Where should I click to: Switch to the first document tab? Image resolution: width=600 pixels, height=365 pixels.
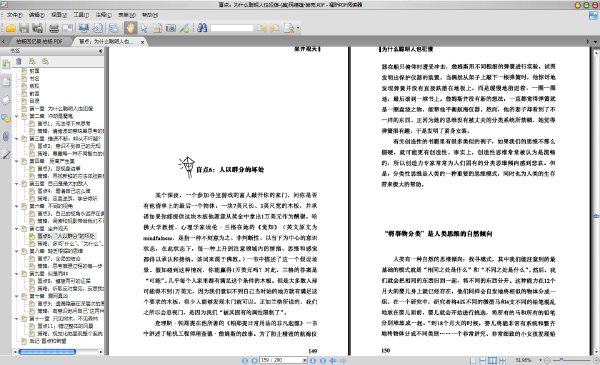(x=39, y=41)
